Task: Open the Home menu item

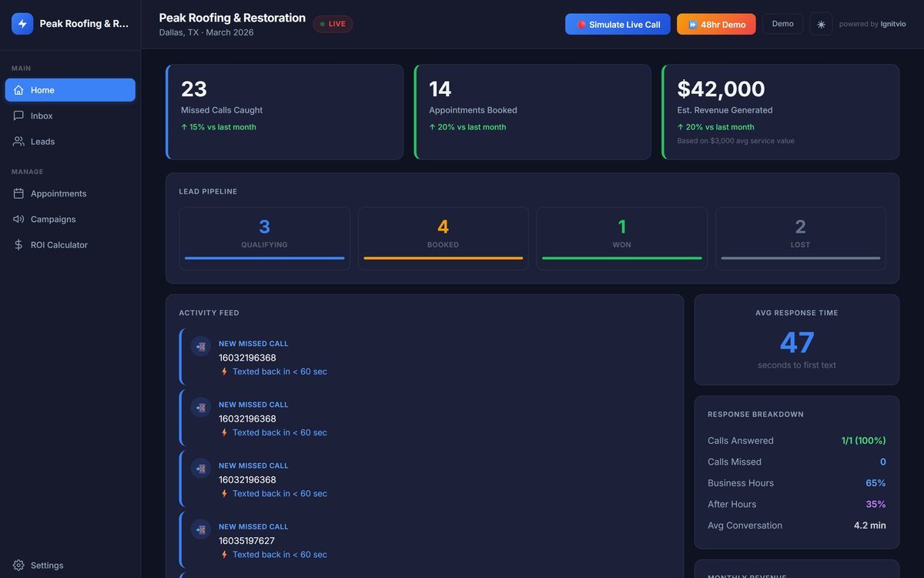Action: point(70,90)
